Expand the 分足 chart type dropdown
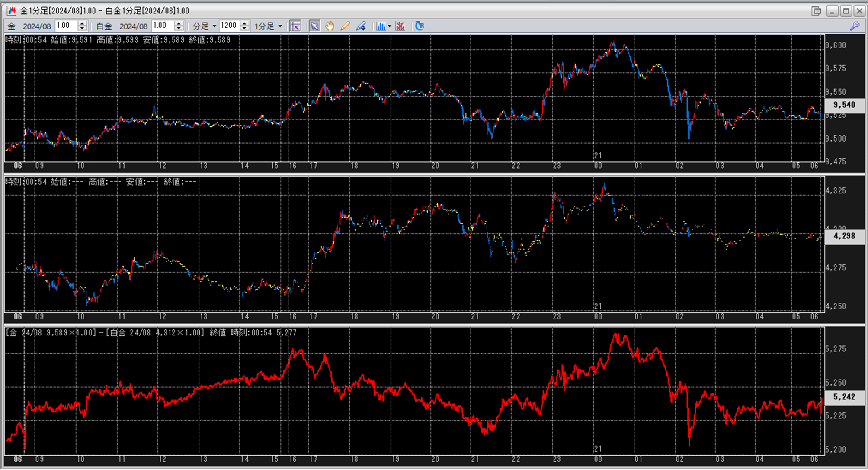 click(x=214, y=26)
